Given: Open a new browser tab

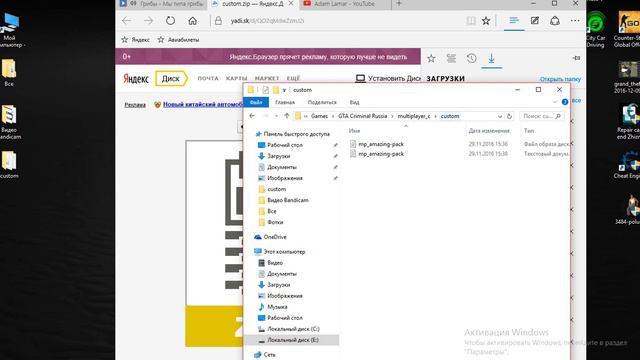Looking at the screenshot, I should click(x=399, y=4).
